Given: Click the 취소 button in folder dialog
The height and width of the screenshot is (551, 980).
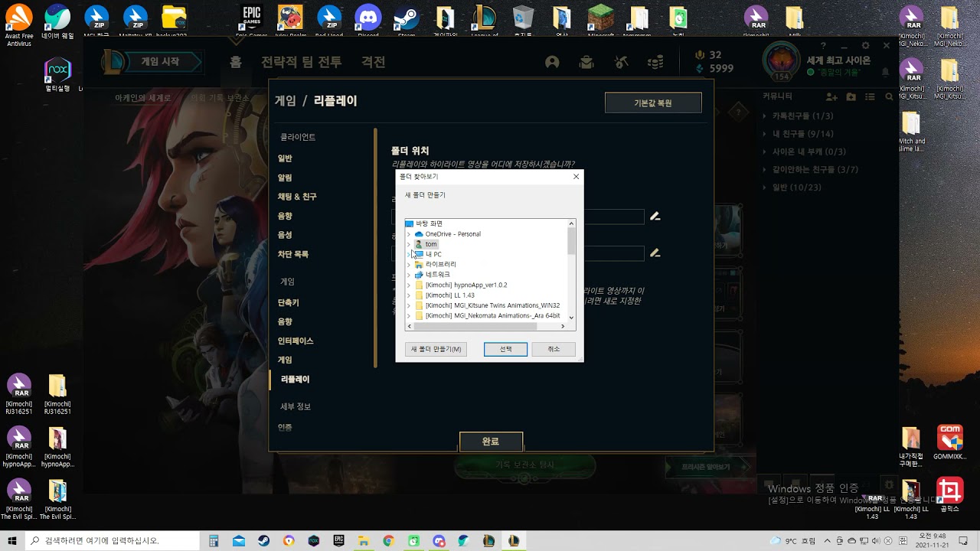Looking at the screenshot, I should pyautogui.click(x=554, y=349).
